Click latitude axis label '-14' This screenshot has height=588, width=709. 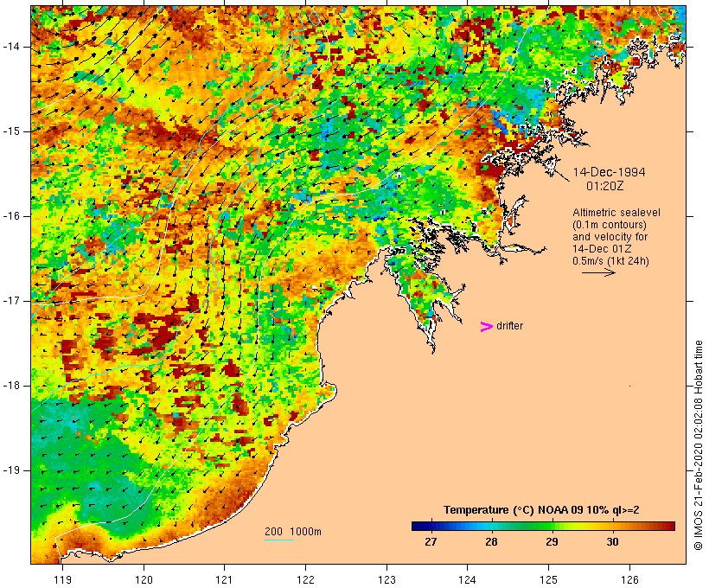point(10,47)
